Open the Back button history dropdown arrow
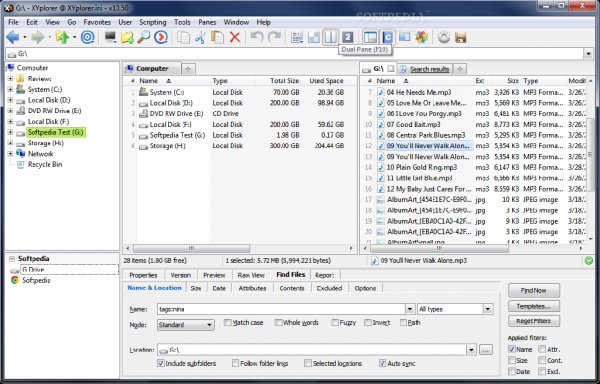Viewport: 600px width, 384px height. click(25, 37)
